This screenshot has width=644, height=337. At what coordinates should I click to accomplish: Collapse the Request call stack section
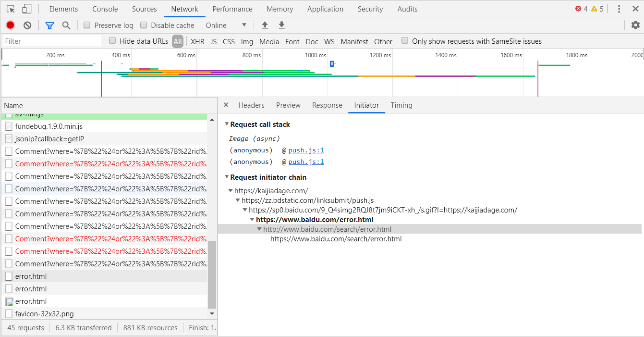pos(227,124)
